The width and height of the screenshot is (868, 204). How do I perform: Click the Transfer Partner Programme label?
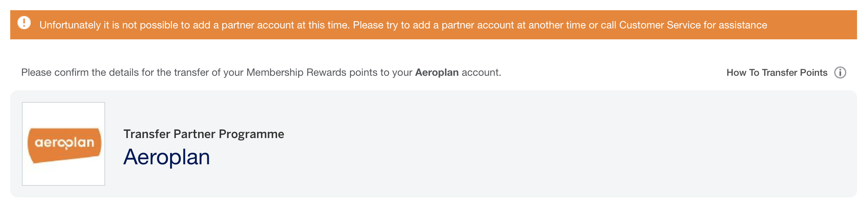[204, 134]
